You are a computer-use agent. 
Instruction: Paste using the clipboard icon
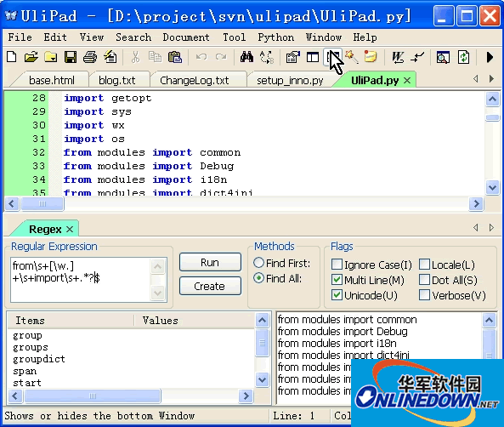(175, 57)
